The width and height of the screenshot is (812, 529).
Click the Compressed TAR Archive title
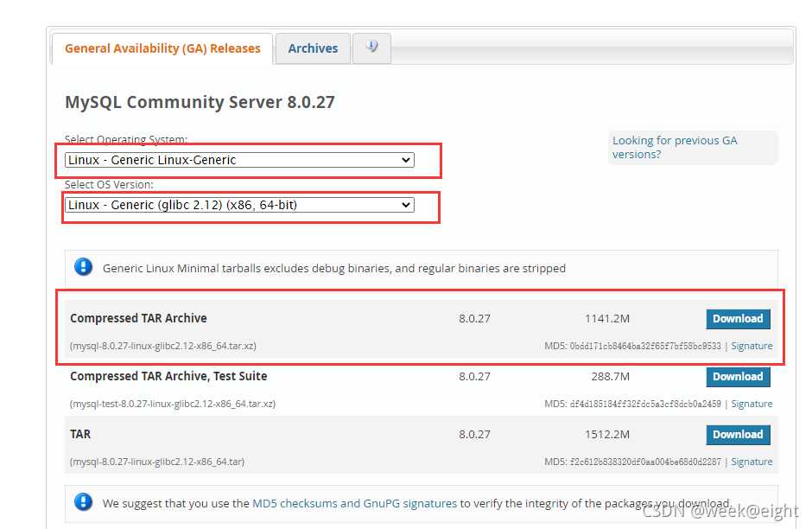click(138, 318)
